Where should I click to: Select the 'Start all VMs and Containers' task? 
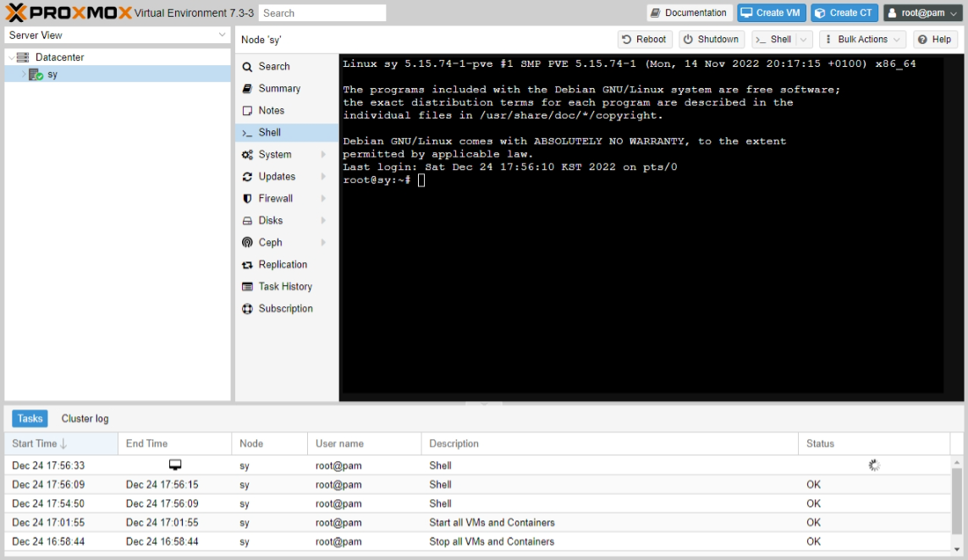point(478,522)
